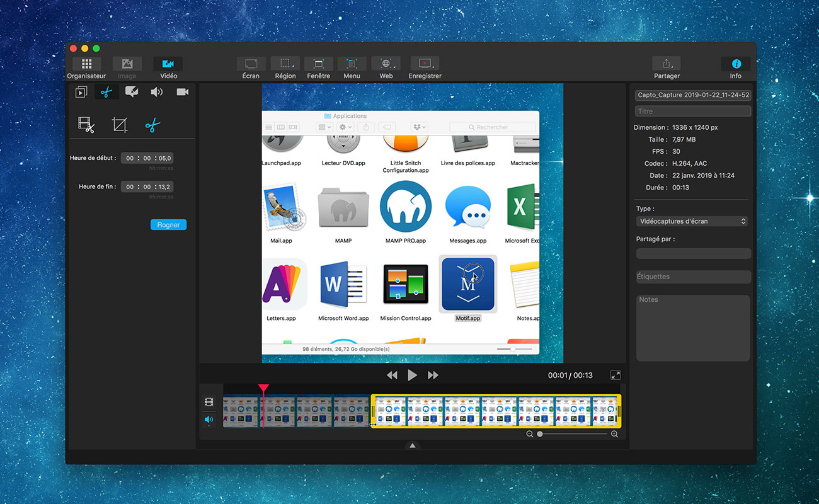Image resolution: width=819 pixels, height=504 pixels.
Task: Choose the Région capture tool
Action: click(285, 64)
